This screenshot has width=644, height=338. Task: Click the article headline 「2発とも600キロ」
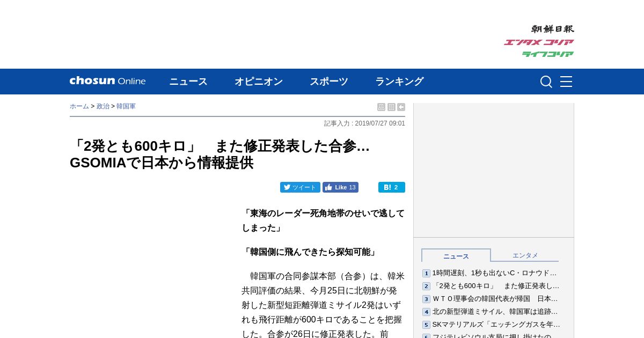(220, 154)
